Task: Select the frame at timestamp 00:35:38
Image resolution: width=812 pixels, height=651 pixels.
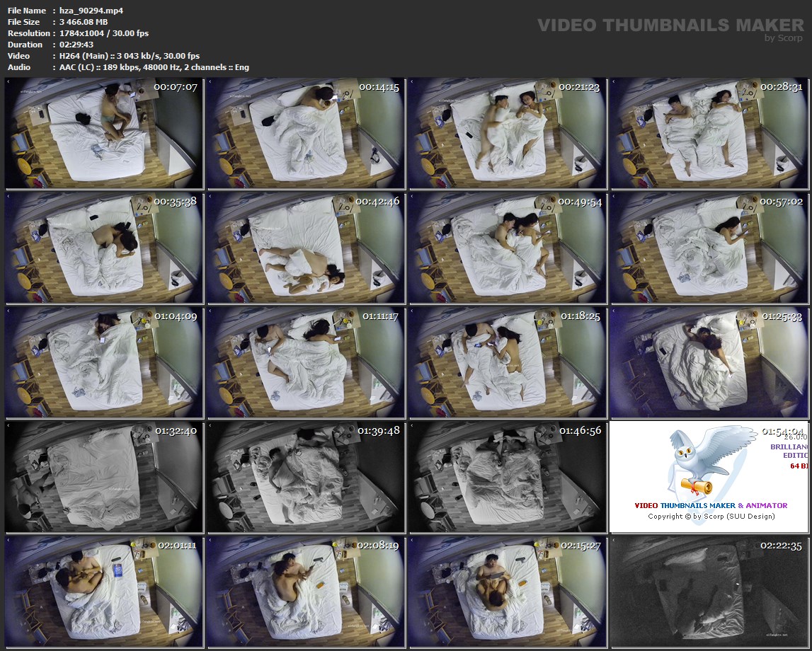Action: [104, 248]
